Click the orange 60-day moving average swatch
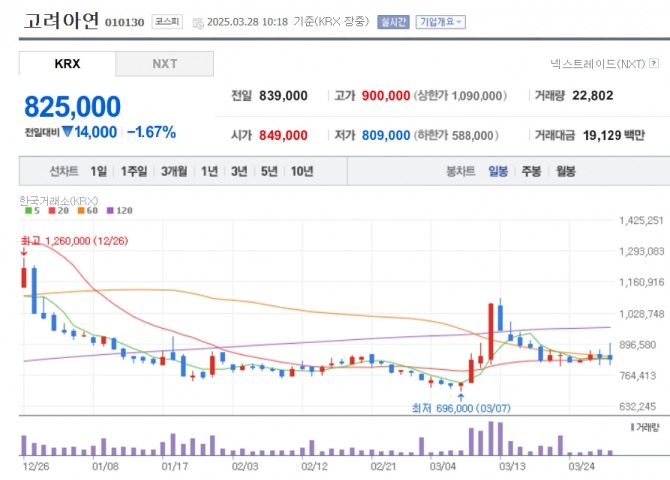 coord(81,210)
